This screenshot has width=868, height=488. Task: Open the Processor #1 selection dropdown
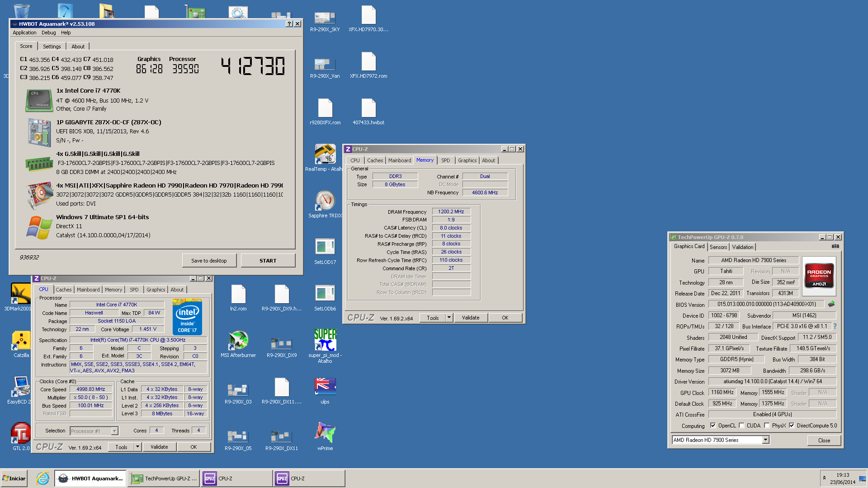point(114,431)
